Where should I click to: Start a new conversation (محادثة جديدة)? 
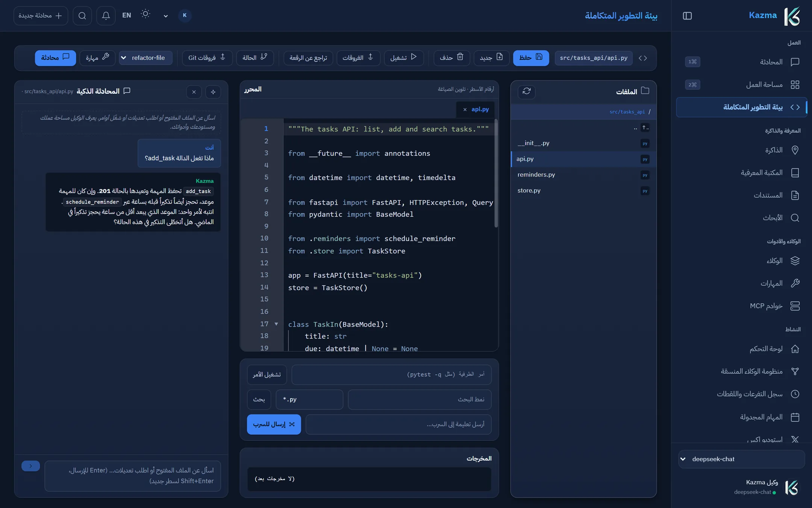41,16
